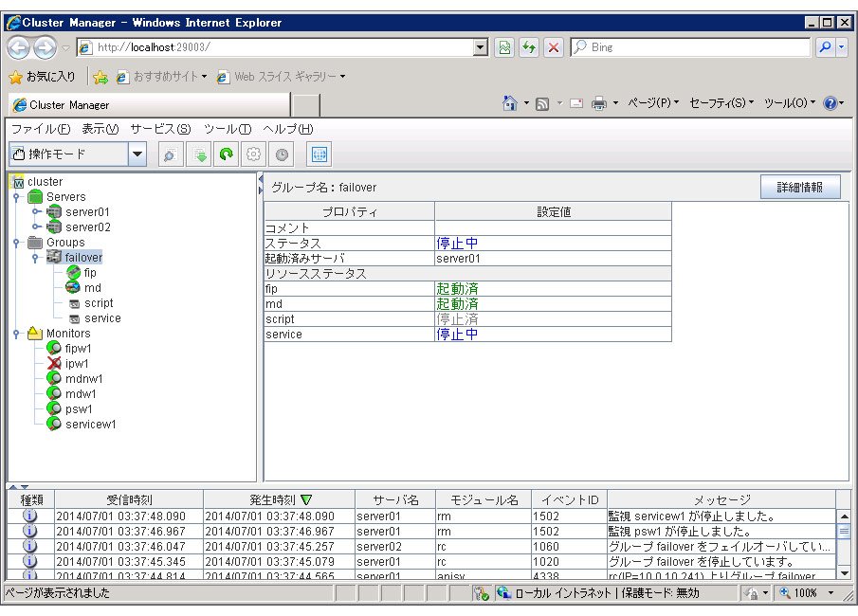Collapse the Groups tree node
Screen dimensions: 858x616
point(16,243)
